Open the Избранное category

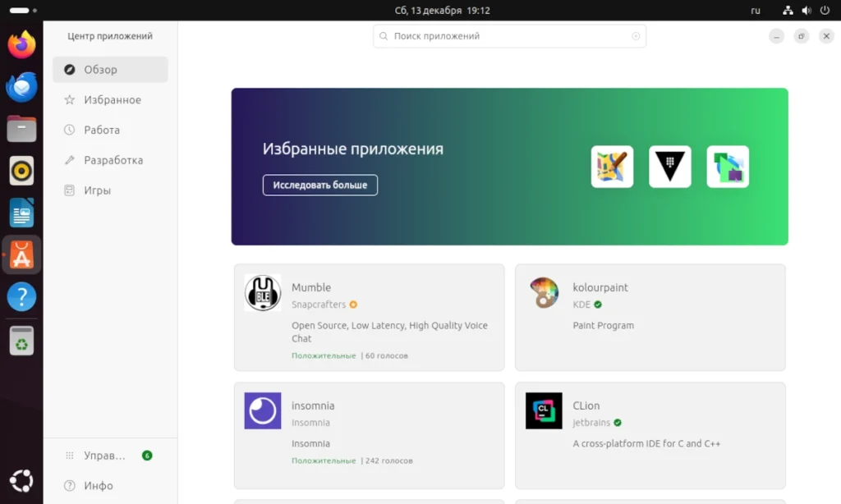pyautogui.click(x=110, y=99)
